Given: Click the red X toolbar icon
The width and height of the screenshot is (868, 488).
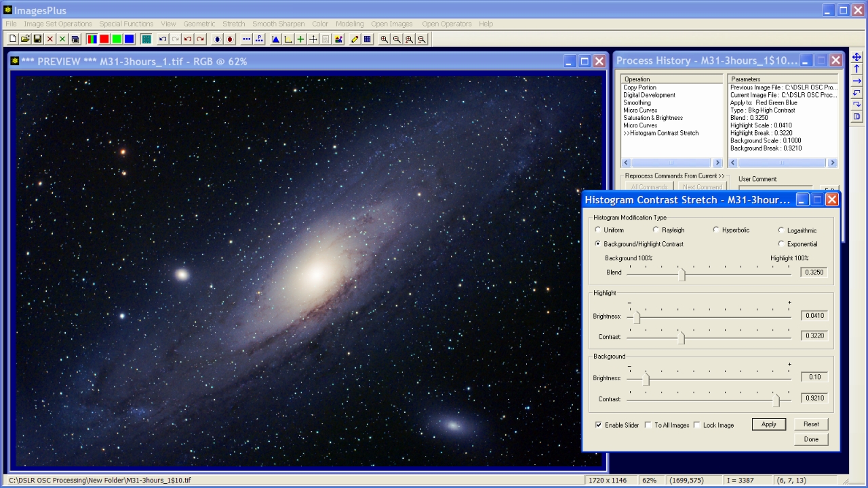Looking at the screenshot, I should [50, 39].
